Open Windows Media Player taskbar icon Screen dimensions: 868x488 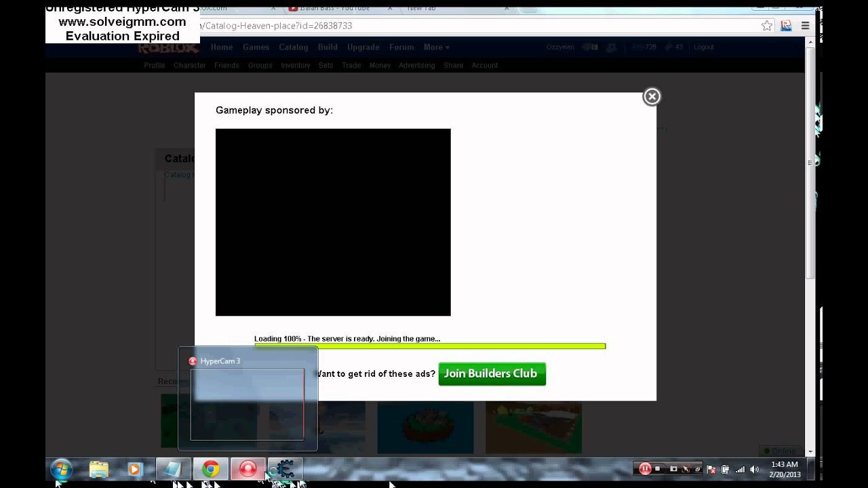tap(134, 469)
